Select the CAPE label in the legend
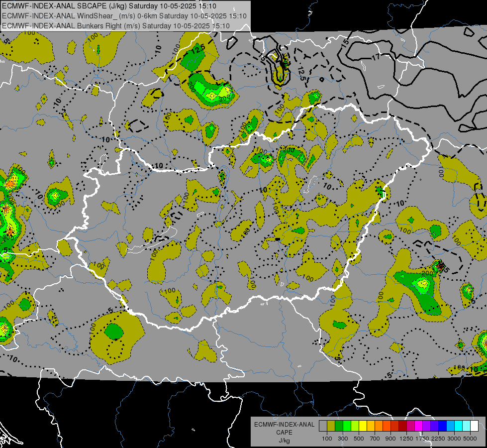Image resolution: width=487 pixels, height=448 pixels. (284, 432)
